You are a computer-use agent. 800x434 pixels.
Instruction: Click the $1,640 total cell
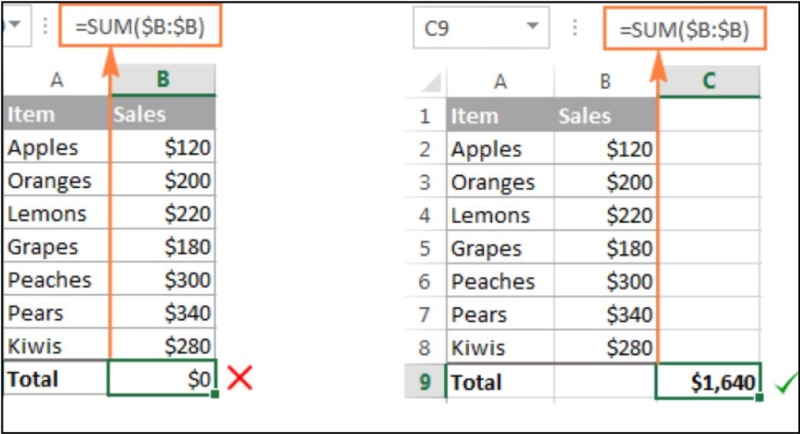(708, 382)
